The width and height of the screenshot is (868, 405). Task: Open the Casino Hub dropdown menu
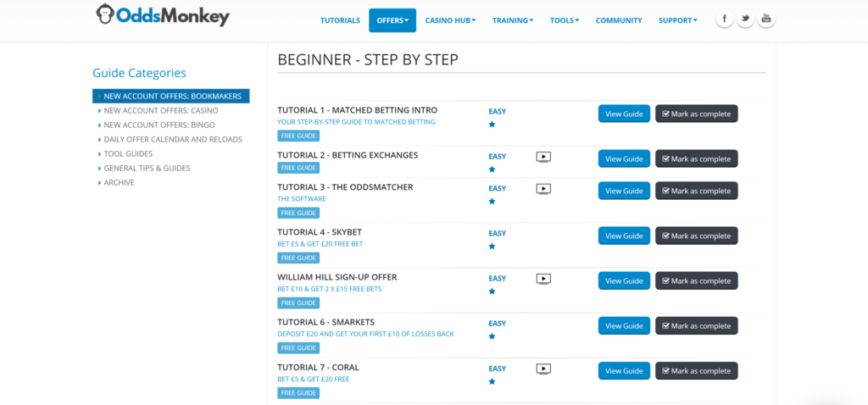coord(451,20)
